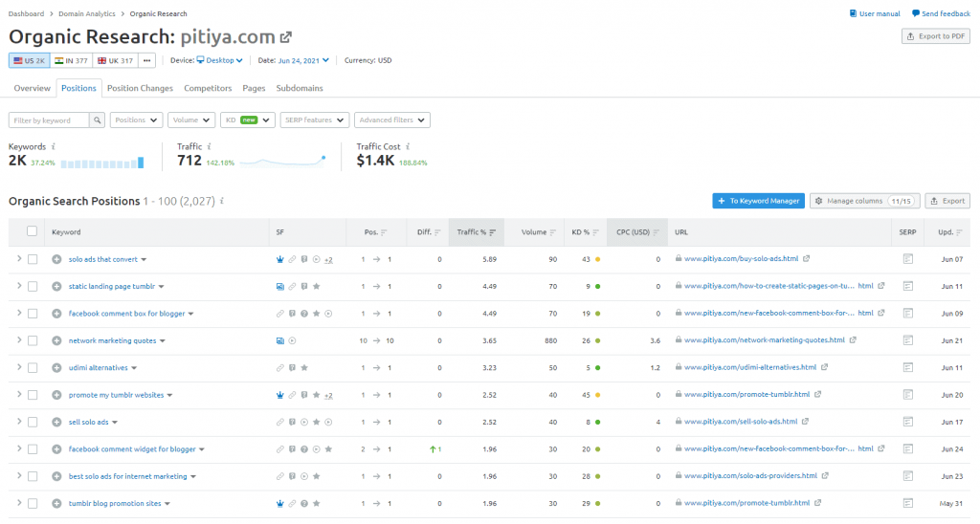Image resolution: width=980 pixels, height=524 pixels.
Task: Open pitiya.com external link icon in title
Action: point(285,37)
